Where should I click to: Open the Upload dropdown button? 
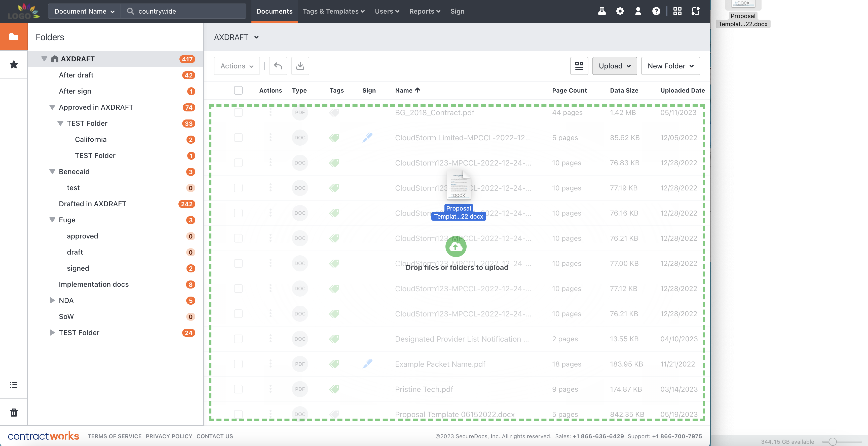pos(614,66)
